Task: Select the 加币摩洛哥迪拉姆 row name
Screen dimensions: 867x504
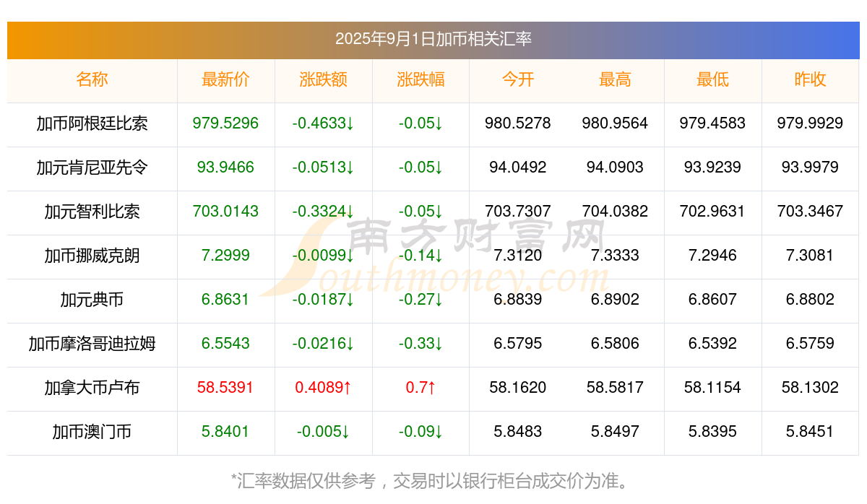Action: tap(92, 344)
